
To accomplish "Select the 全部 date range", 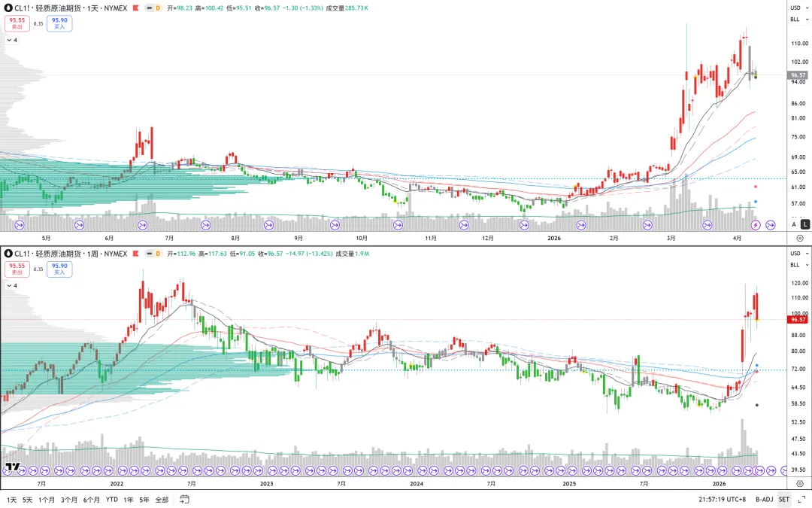I will (x=162, y=500).
